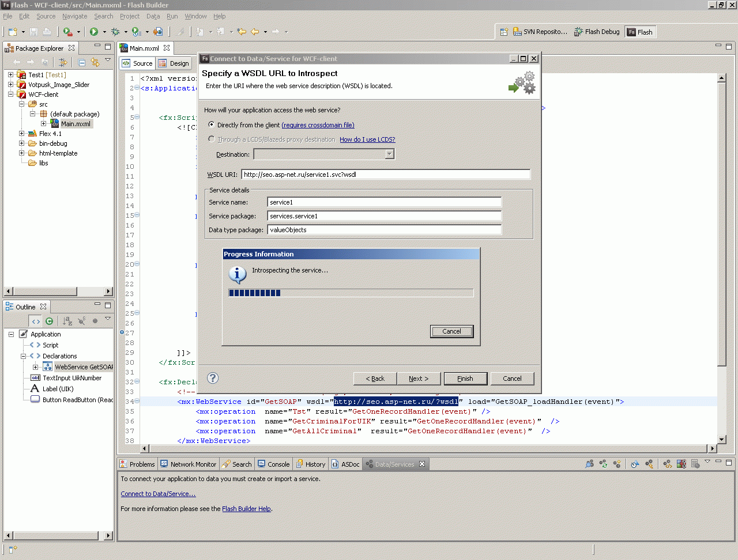
Task: Maximize the editor area
Action: 729,46
